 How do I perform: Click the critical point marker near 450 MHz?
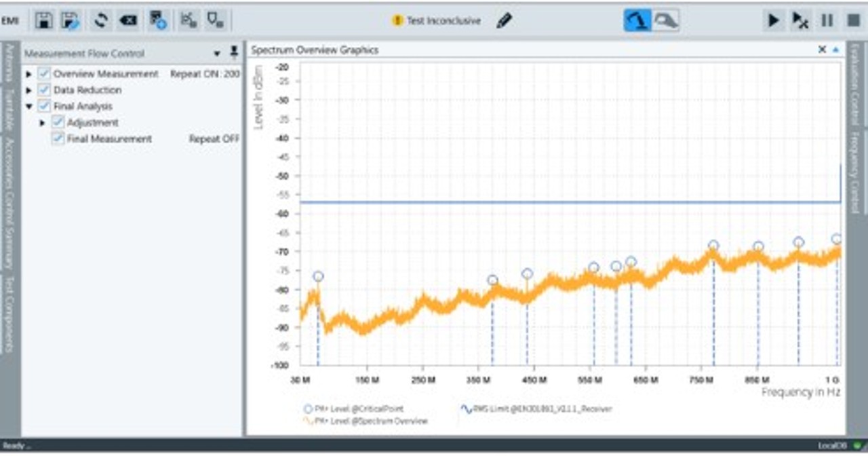click(527, 273)
